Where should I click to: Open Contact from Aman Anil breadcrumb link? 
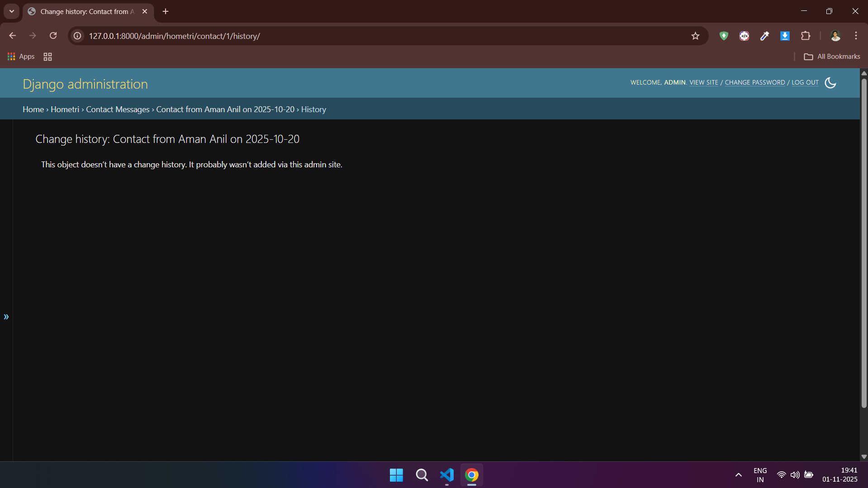225,109
